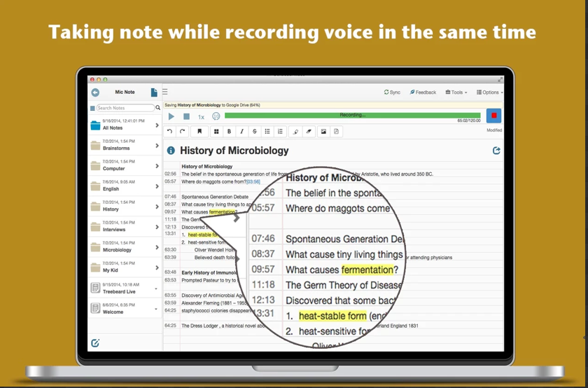The height and width of the screenshot is (388, 588).
Task: Select the highlighter tool
Action: tap(296, 132)
